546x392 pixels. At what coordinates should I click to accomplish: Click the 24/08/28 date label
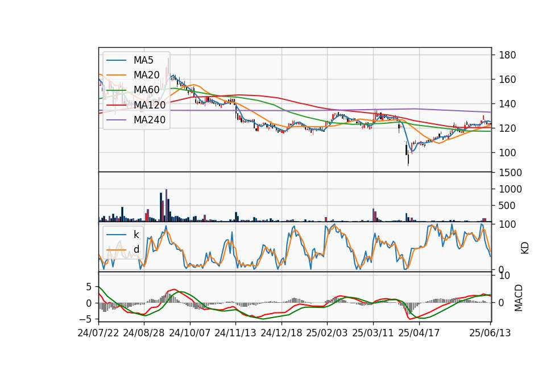pyautogui.click(x=144, y=333)
